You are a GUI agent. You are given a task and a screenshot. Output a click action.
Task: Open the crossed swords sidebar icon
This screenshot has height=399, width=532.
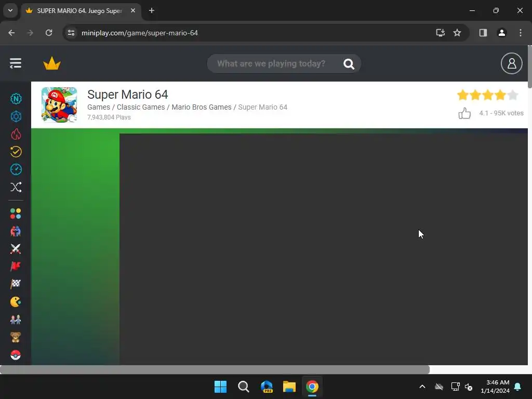[16, 249]
